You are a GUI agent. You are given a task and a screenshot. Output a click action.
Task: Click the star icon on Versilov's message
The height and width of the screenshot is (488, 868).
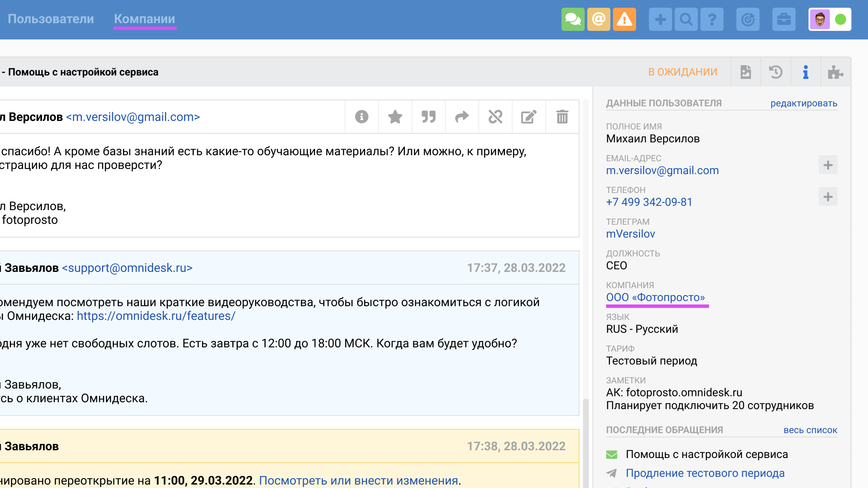pyautogui.click(x=395, y=117)
